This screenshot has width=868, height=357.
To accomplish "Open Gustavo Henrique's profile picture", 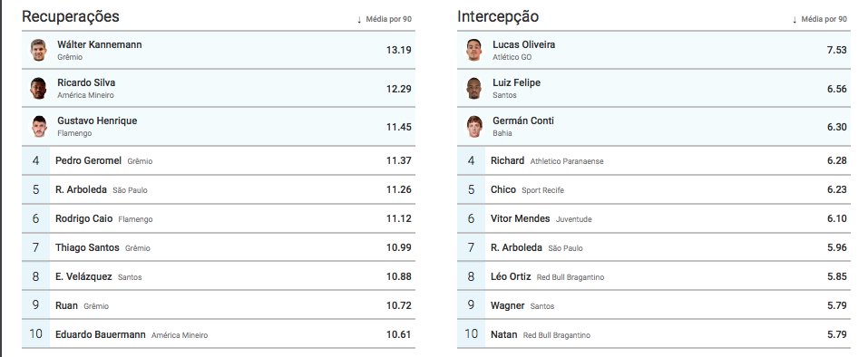I will pos(39,127).
